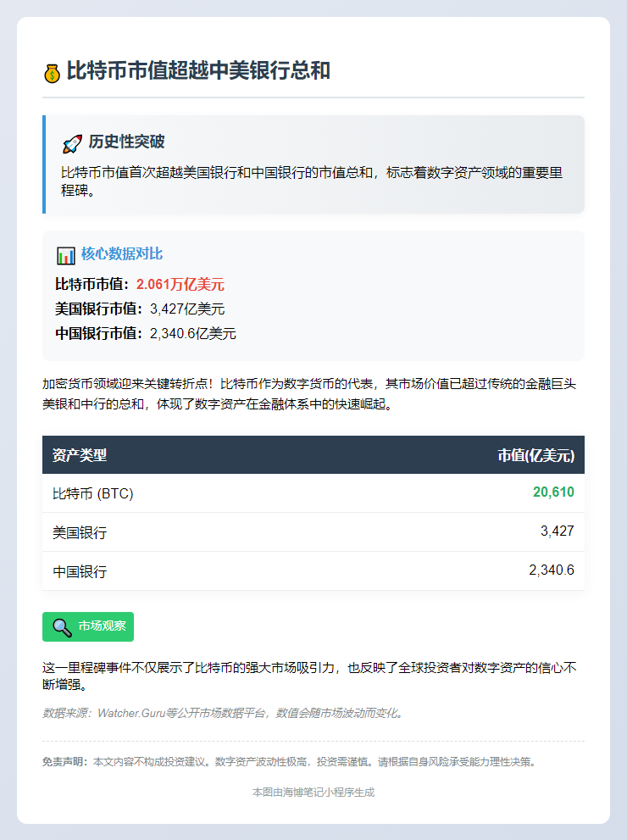The image size is (627, 840).
Task: Click the 中国银行 table row label
Action: [80, 571]
